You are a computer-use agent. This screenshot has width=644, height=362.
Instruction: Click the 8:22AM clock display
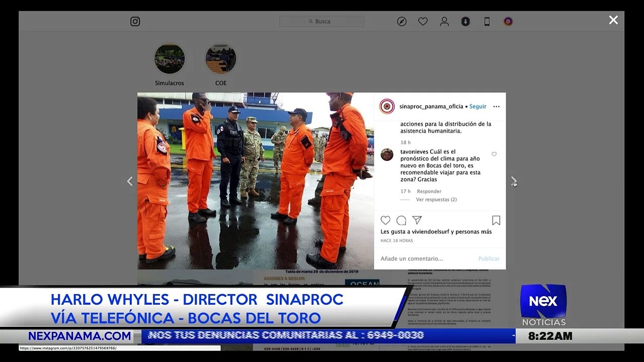(550, 336)
